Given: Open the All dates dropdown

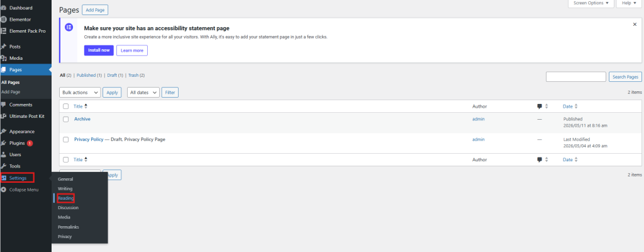Looking at the screenshot, I should (143, 93).
